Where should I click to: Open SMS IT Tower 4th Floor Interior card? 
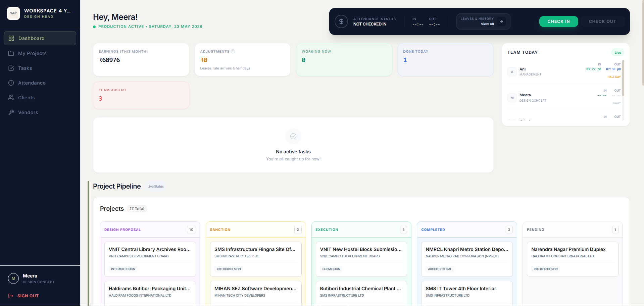(x=467, y=293)
